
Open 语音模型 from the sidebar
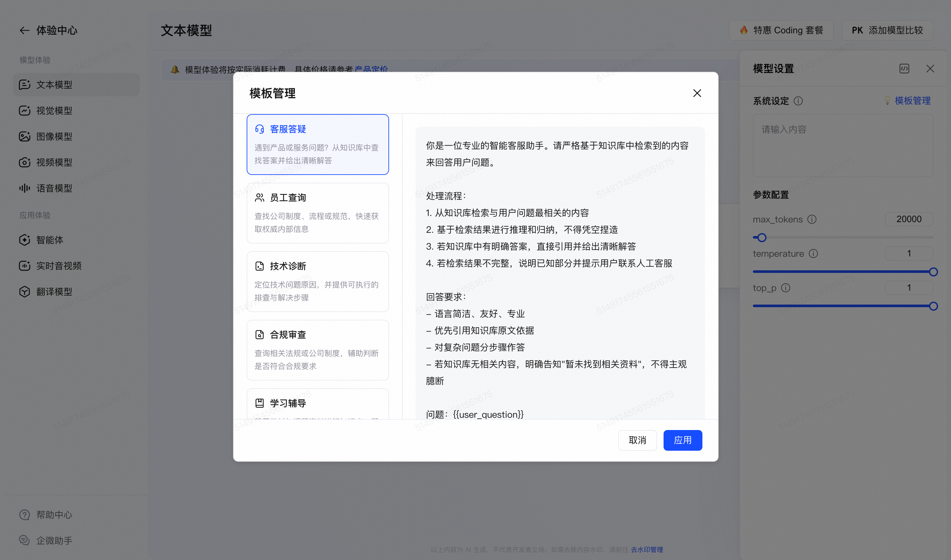[x=54, y=188]
